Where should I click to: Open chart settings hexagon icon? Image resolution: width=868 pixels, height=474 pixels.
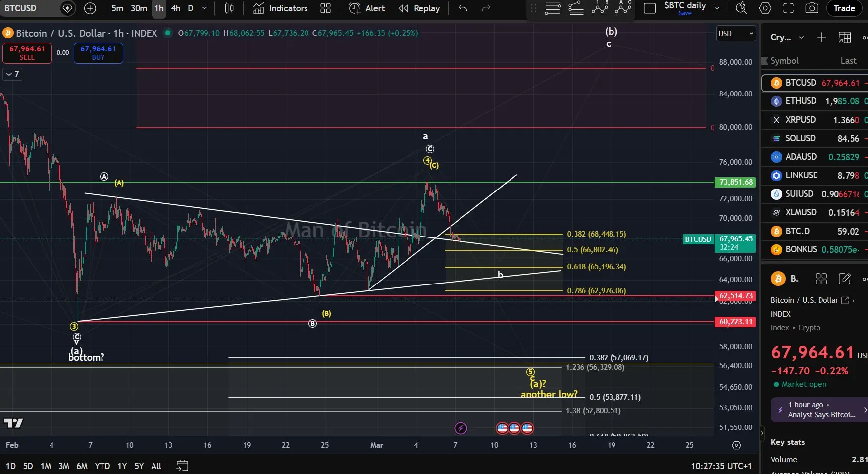pyautogui.click(x=765, y=8)
